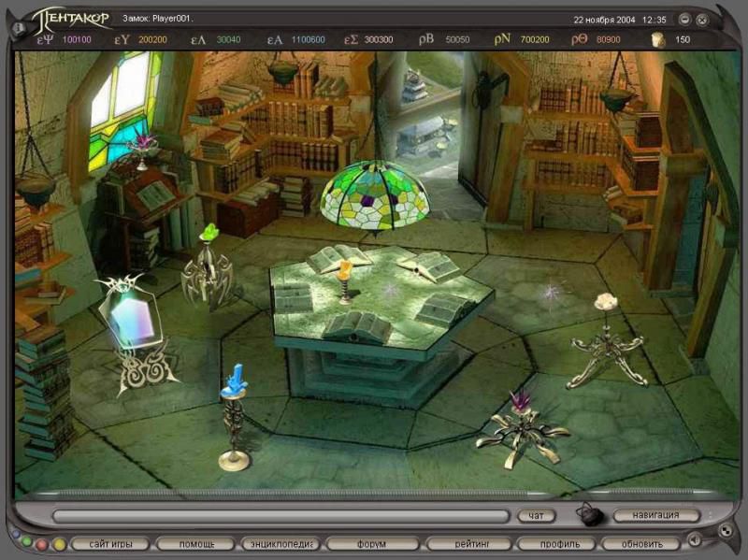Click the chat text input field
The width and height of the screenshot is (748, 560).
280,515
